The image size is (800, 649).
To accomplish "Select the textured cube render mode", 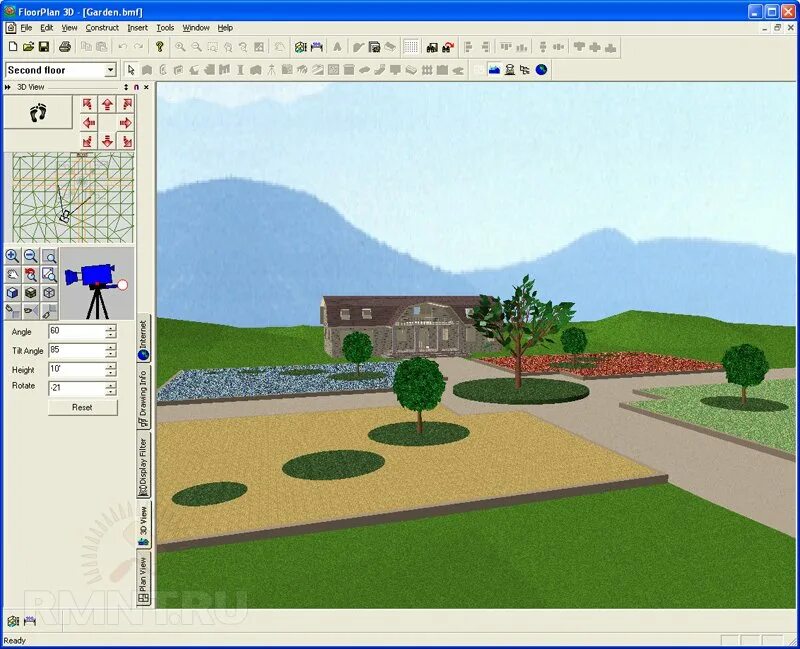I will click(x=31, y=293).
